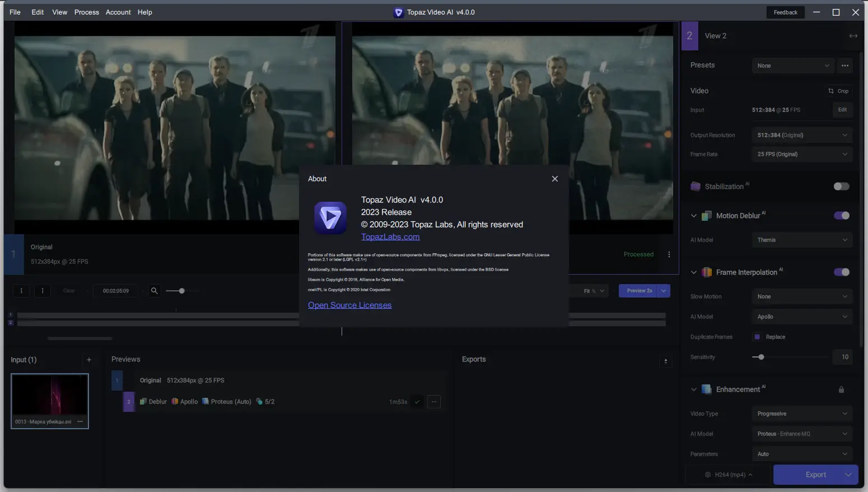Click the Proteus (Auto) icon in preview row
The width and height of the screenshot is (868, 492).
[x=206, y=402]
